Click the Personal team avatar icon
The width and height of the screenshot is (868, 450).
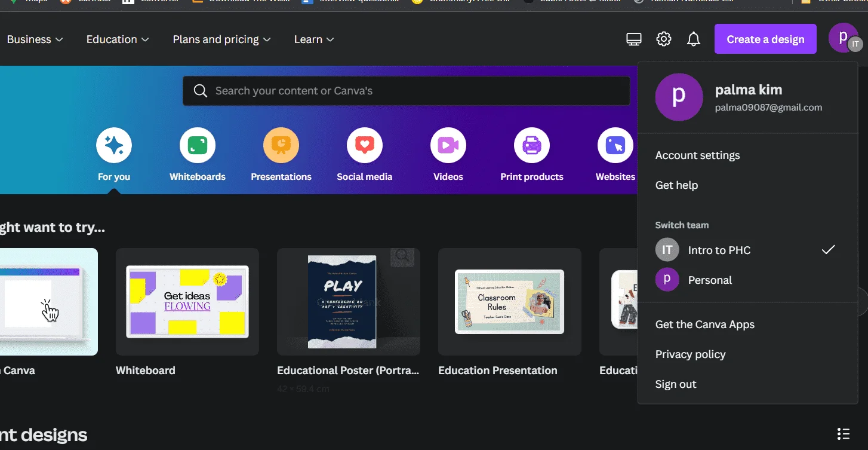(667, 280)
